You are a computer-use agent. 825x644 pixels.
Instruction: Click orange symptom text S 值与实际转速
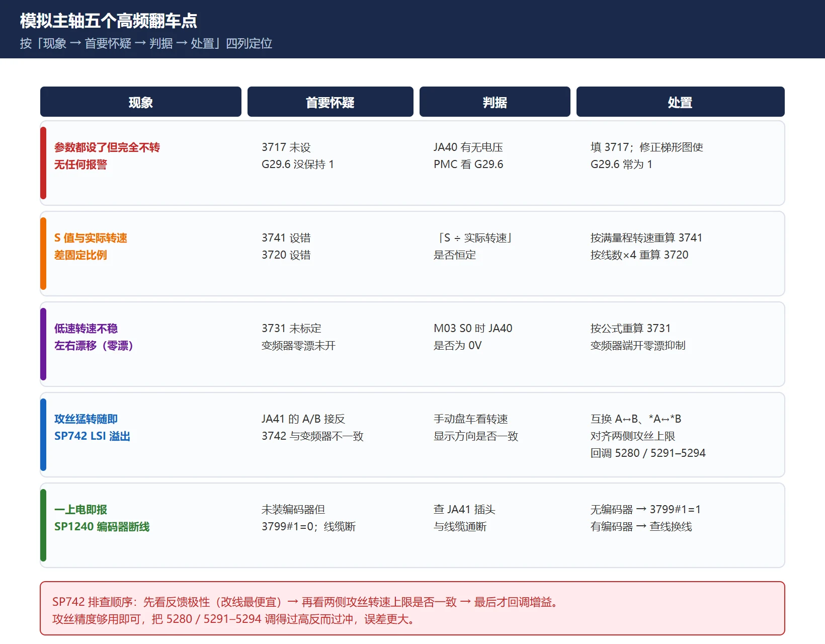coord(91,238)
